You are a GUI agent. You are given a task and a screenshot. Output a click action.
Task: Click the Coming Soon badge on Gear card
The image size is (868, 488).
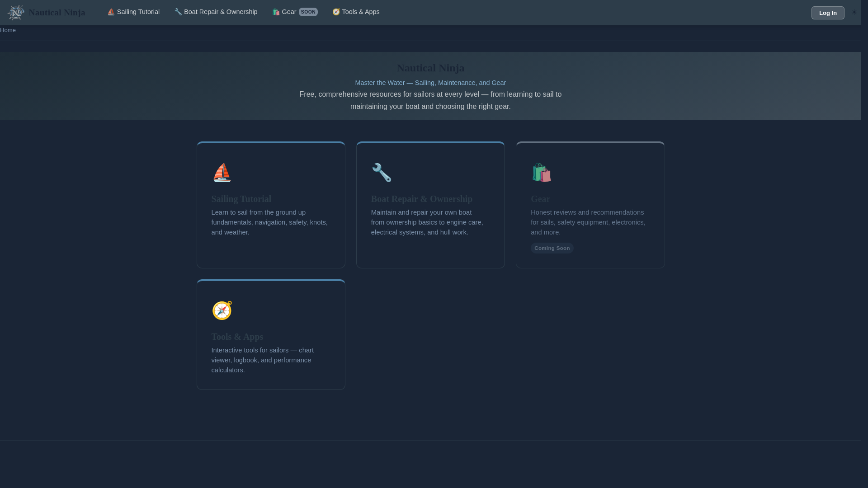[552, 248]
